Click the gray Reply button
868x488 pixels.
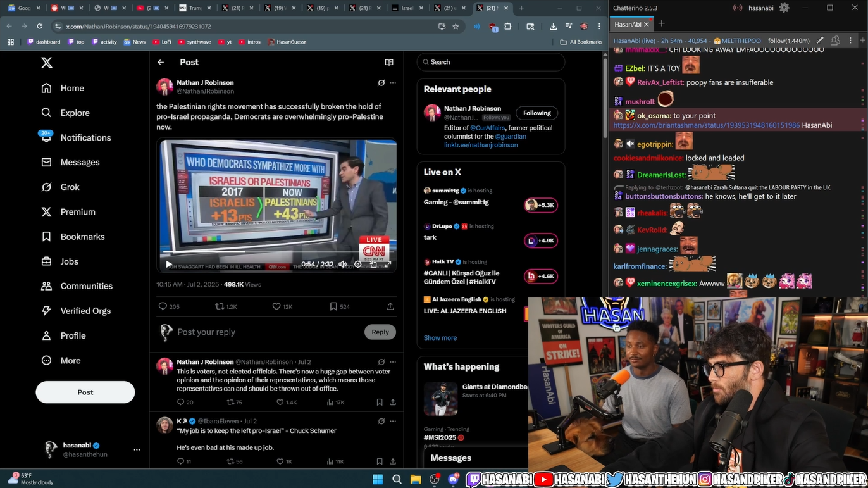tap(380, 332)
